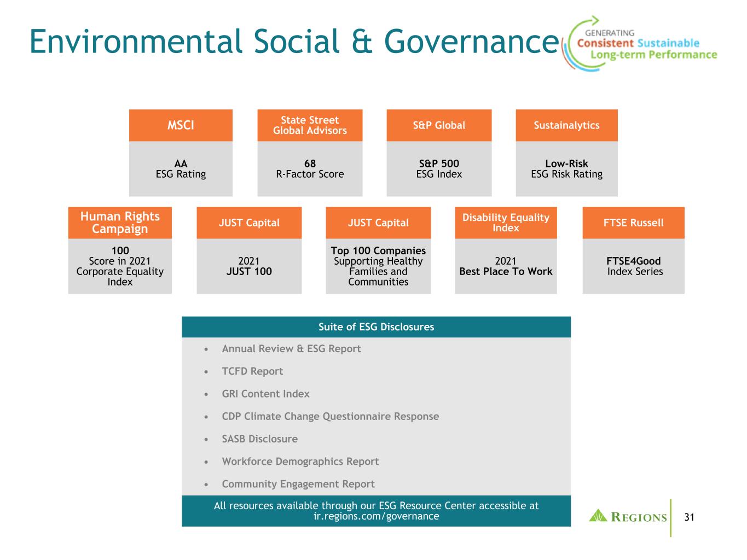The height and width of the screenshot is (560, 747).
Task: Click the Sustainalytics header tile
Action: 566,125
